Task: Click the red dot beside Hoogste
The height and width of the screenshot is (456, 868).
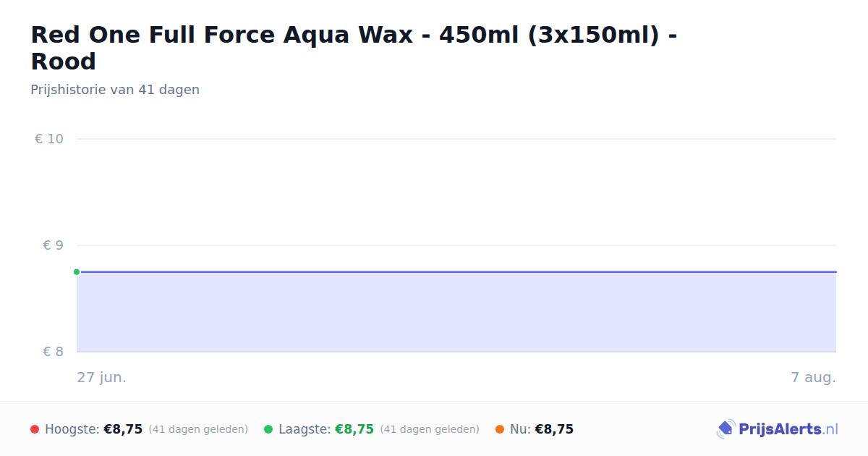Action: pos(35,429)
